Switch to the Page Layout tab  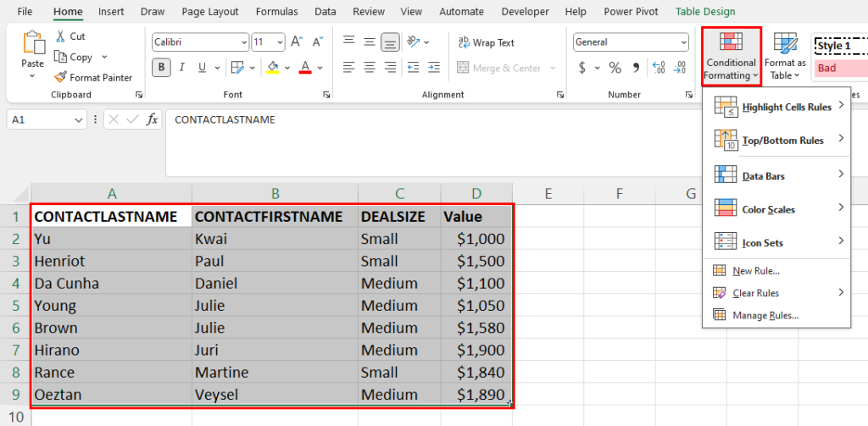[x=210, y=12]
